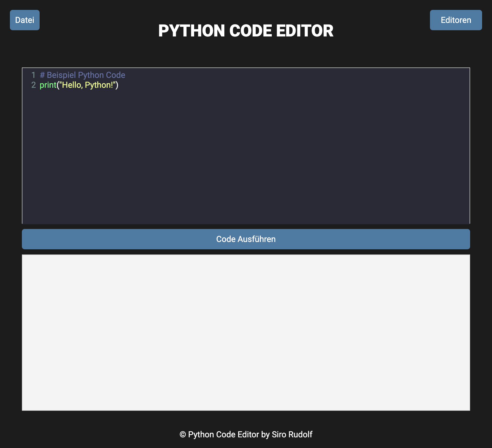Place cursor on the opening parenthesis after print
Image resolution: width=492 pixels, height=448 pixels.
(x=58, y=85)
